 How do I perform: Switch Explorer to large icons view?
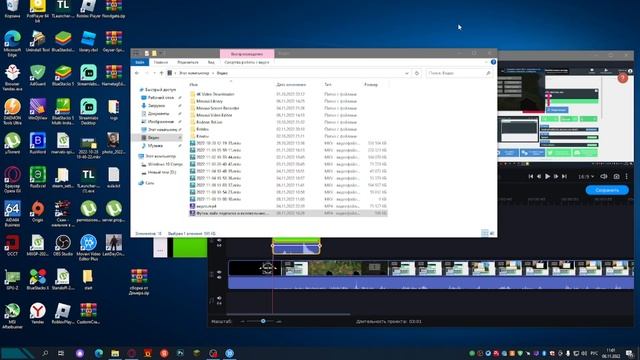coord(491,233)
